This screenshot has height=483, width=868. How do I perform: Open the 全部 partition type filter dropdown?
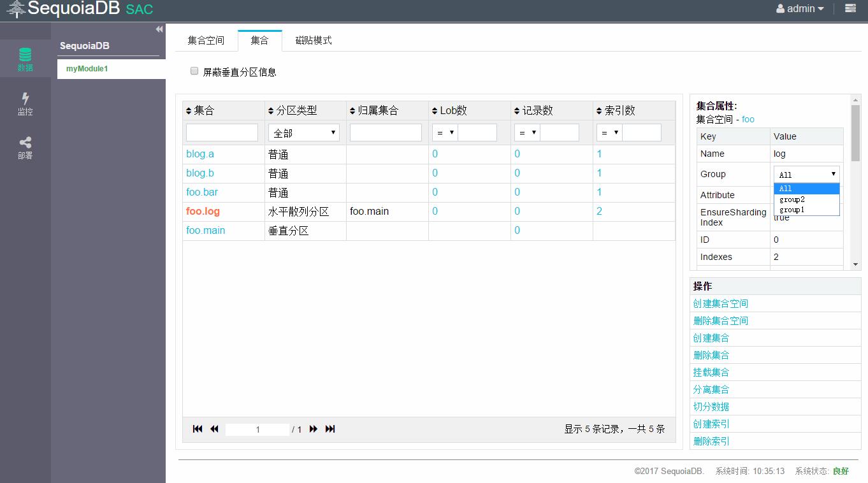(x=303, y=132)
